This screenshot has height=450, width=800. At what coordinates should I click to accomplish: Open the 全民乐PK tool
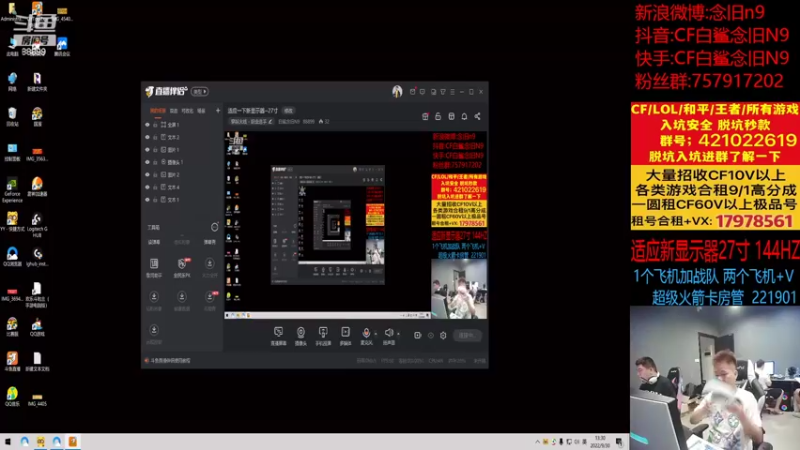coord(182,267)
